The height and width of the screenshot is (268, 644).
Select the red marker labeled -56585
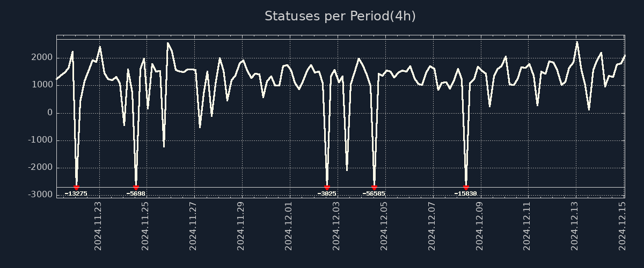click(x=374, y=188)
